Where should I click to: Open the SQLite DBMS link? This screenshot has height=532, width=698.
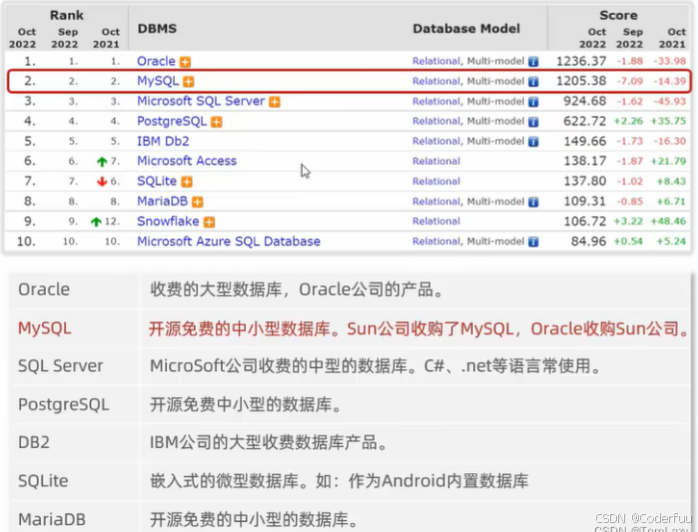157,181
